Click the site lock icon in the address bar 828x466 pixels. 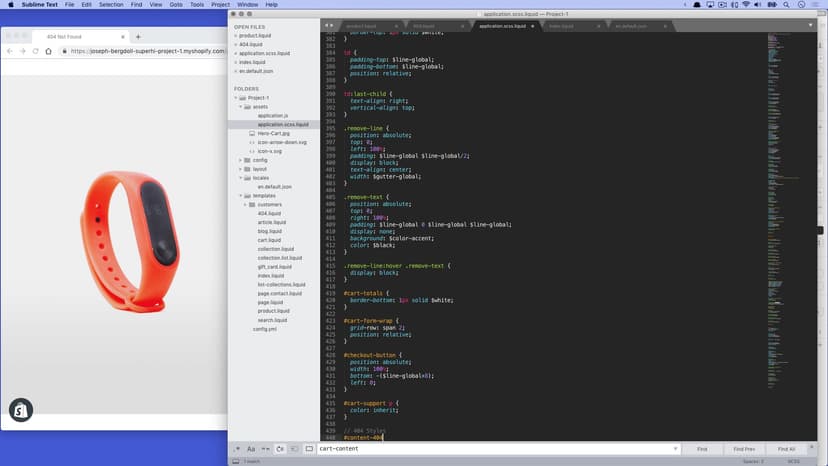click(66, 51)
